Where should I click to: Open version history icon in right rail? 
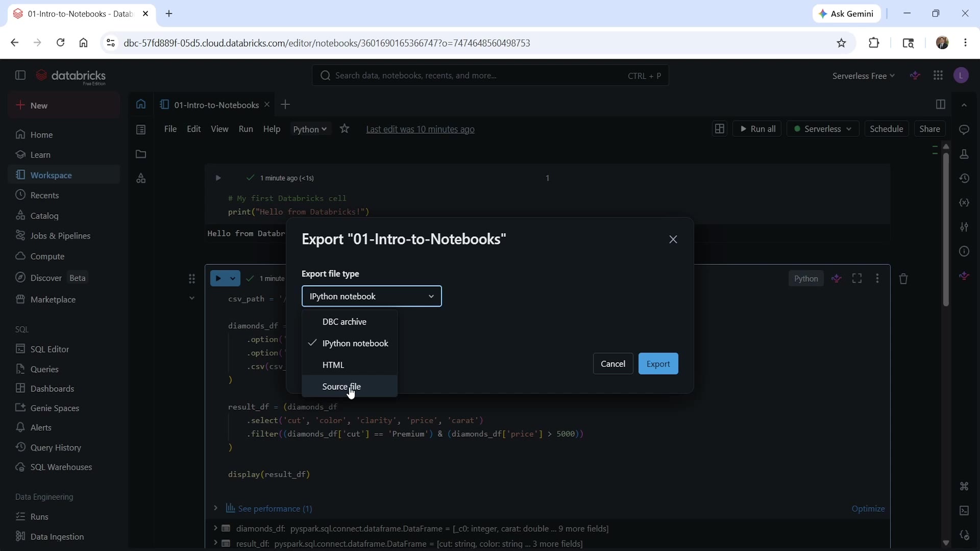pos(964,179)
